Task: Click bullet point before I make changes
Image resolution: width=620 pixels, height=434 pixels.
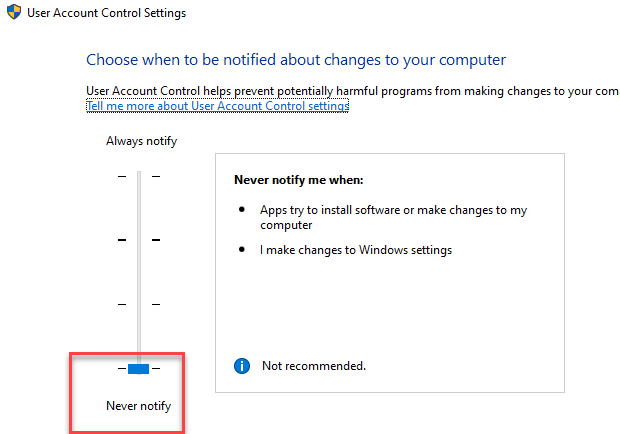Action: (x=243, y=250)
